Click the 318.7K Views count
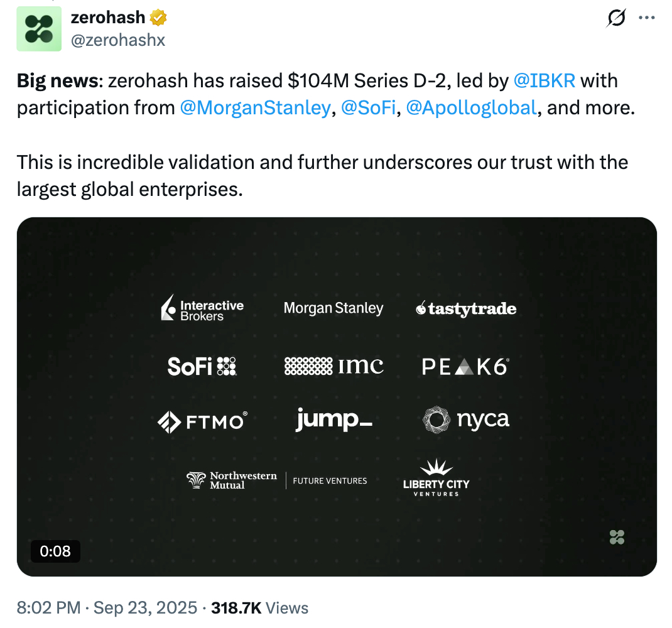The image size is (672, 628). (x=260, y=608)
